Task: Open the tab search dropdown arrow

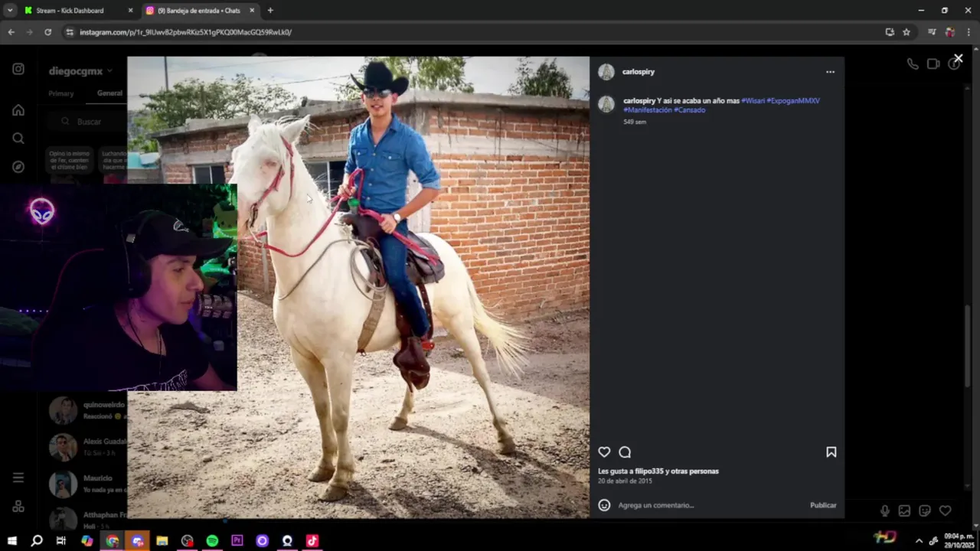Action: coord(10,11)
